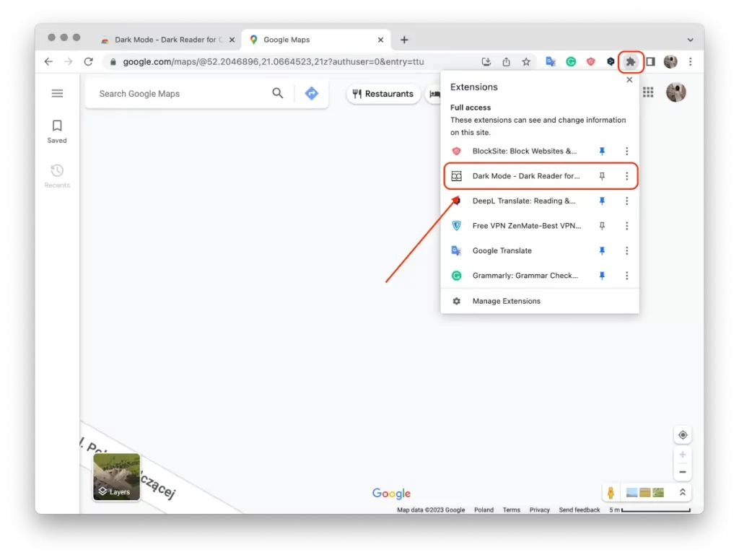Click the Poland link in map footer
This screenshot has height=560, width=739.
484,510
